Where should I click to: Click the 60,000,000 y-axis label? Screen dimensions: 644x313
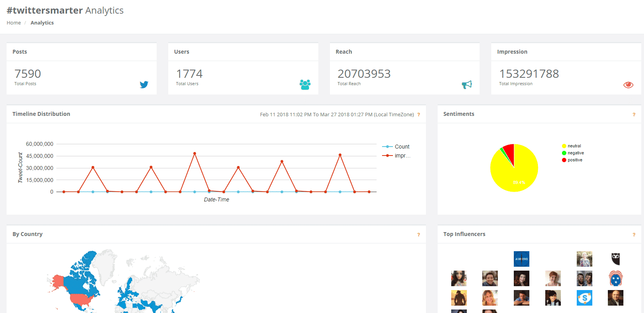coord(40,144)
